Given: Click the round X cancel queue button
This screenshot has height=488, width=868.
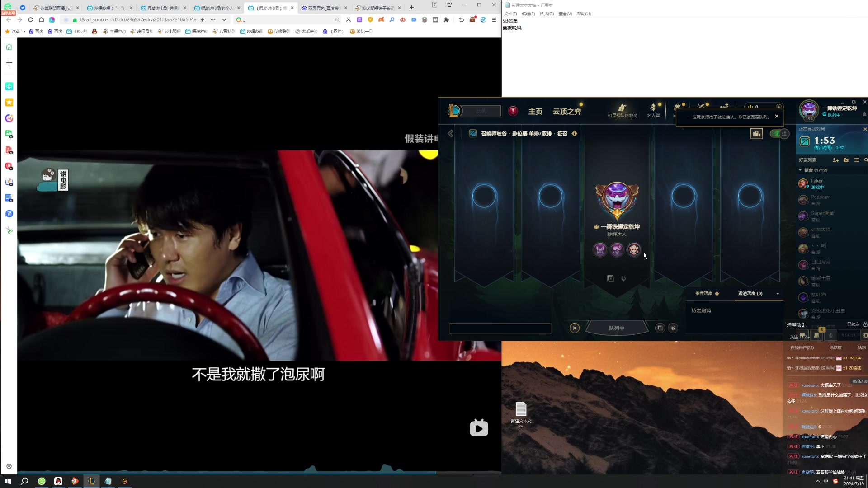Looking at the screenshot, I should (x=575, y=328).
